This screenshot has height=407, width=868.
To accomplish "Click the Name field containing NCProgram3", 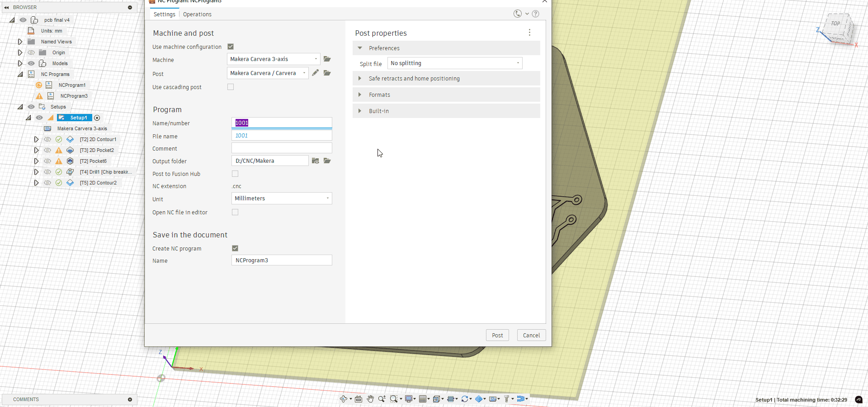I will [282, 260].
